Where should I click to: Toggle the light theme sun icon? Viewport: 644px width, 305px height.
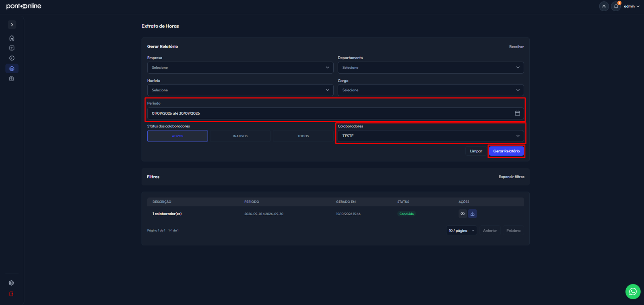(x=604, y=6)
